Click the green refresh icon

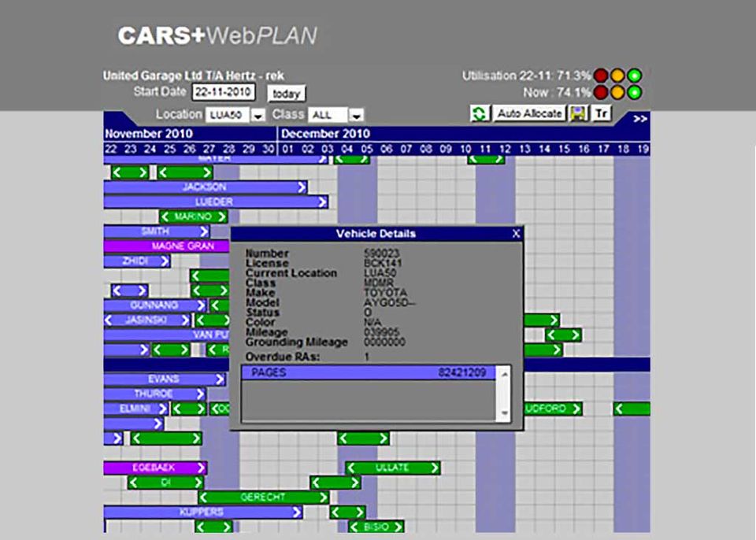click(x=480, y=114)
